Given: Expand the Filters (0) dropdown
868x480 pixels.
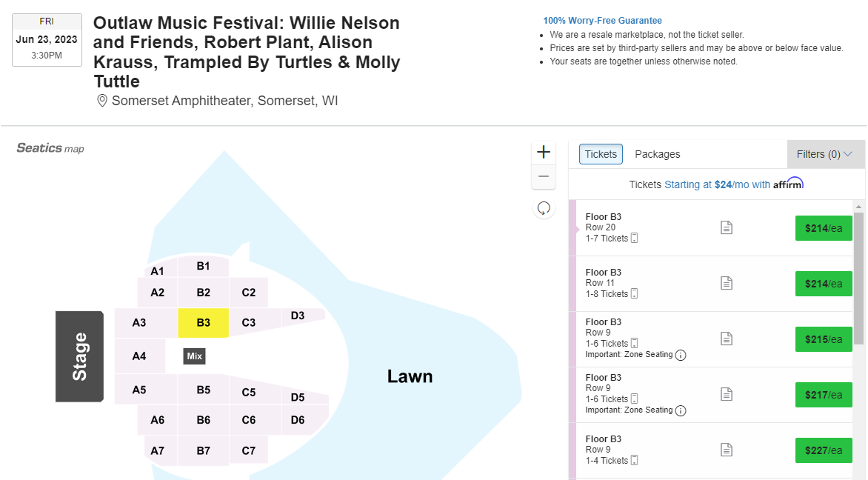Looking at the screenshot, I should (825, 154).
